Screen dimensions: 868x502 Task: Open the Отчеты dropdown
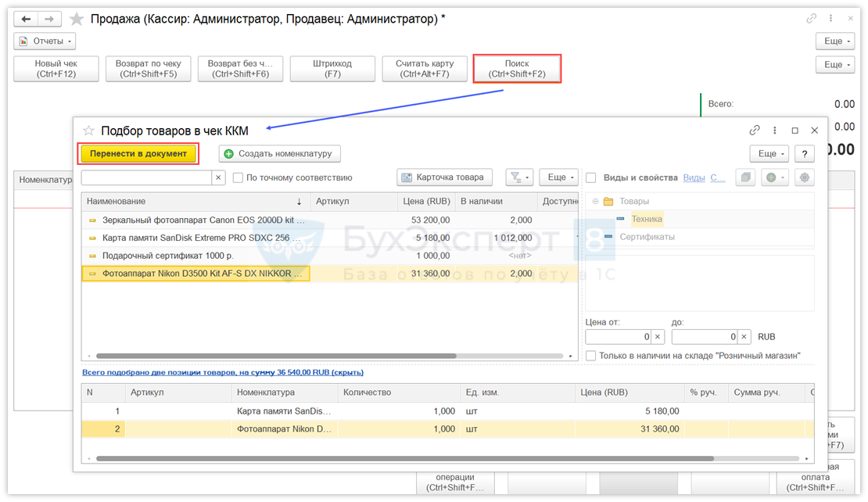(45, 41)
